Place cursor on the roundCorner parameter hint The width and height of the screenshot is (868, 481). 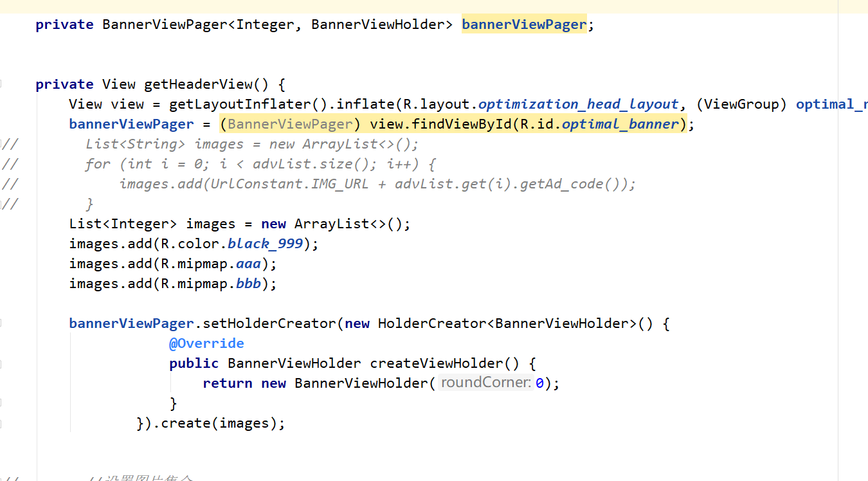(x=487, y=383)
